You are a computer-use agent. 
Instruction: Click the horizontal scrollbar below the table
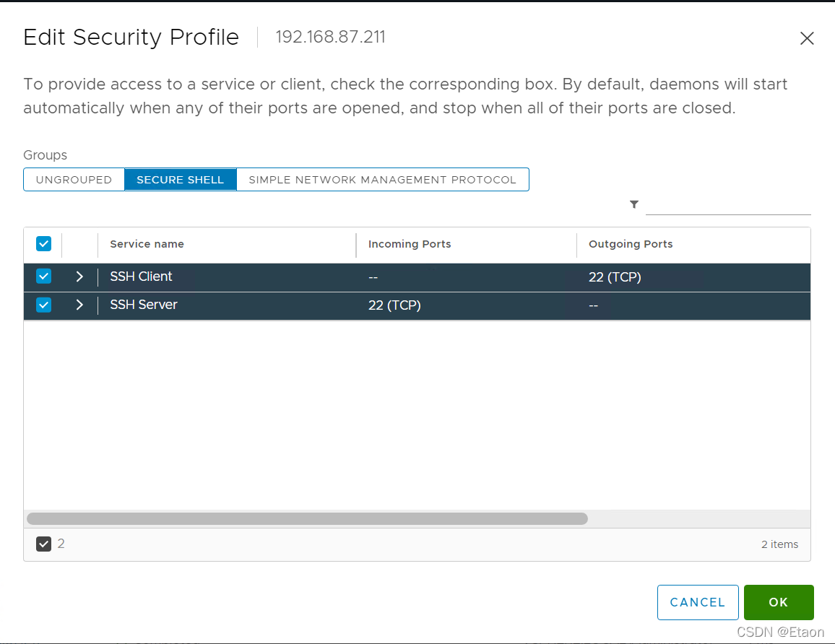coord(306,518)
